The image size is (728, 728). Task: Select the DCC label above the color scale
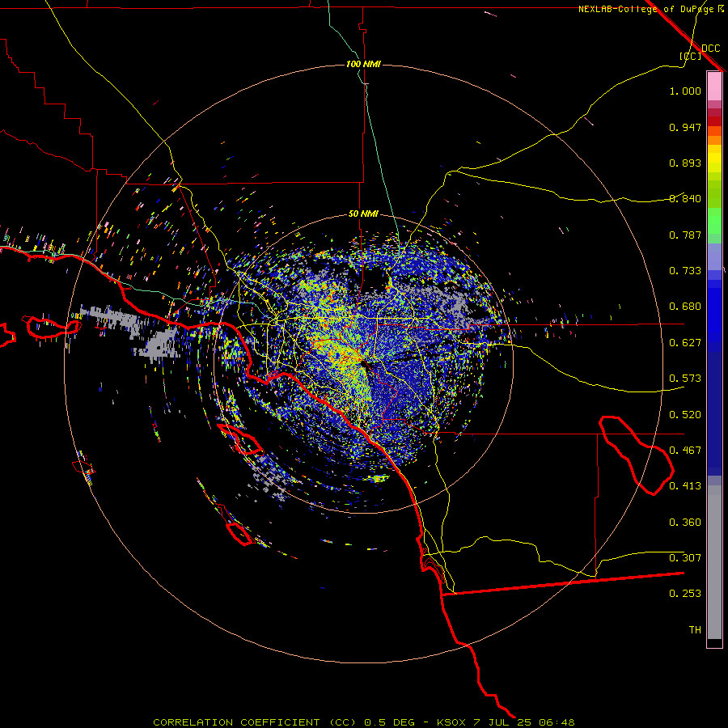711,49
